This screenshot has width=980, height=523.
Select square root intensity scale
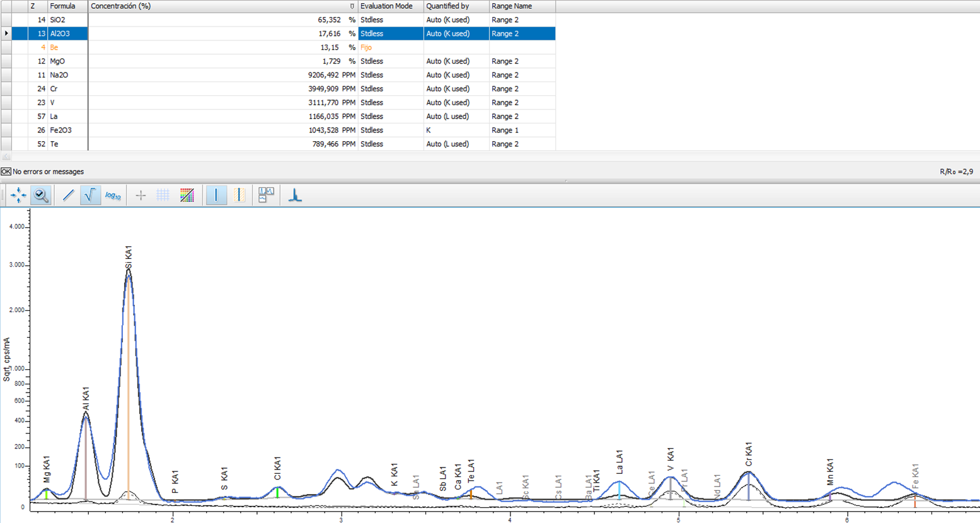[x=90, y=195]
